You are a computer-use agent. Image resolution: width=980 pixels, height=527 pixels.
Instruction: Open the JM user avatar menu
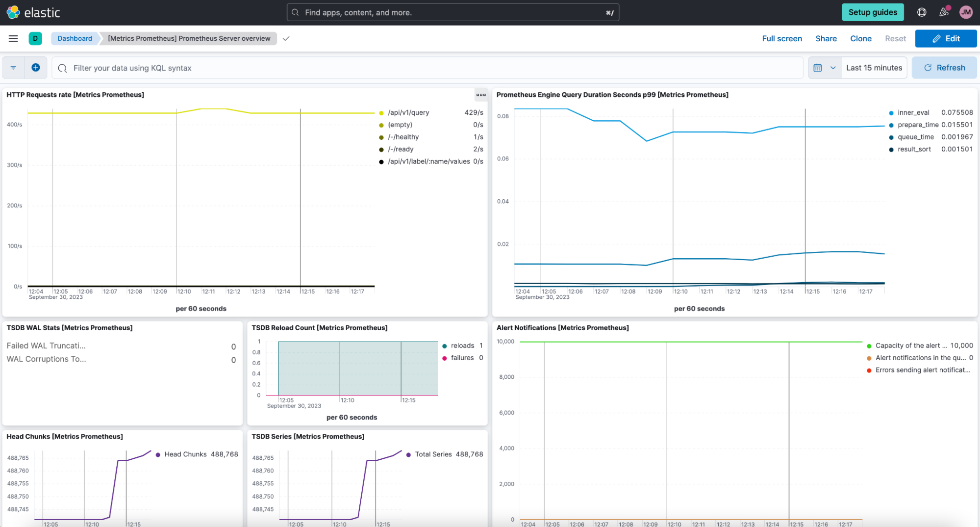pos(966,12)
